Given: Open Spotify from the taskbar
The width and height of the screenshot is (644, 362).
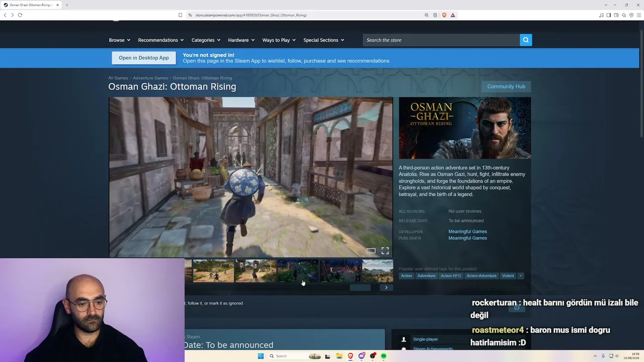Looking at the screenshot, I should [383, 356].
